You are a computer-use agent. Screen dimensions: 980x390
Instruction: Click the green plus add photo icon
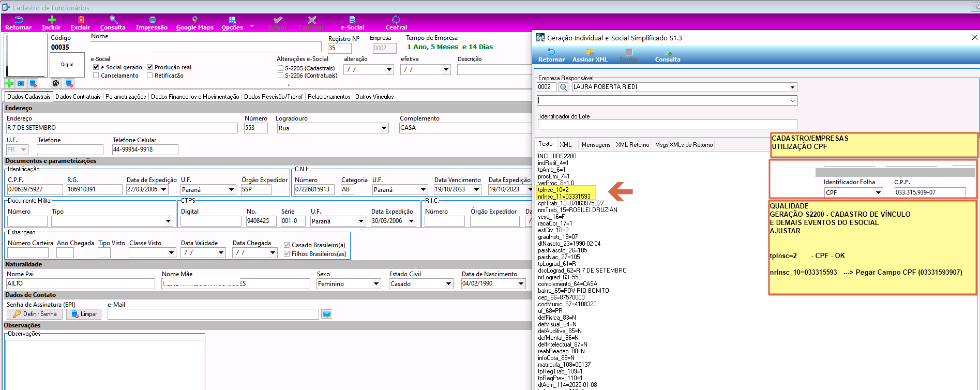(9, 83)
